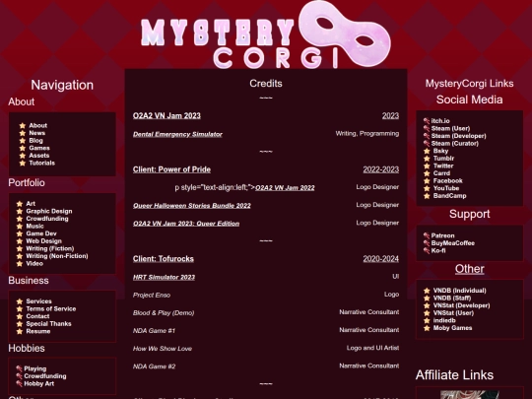This screenshot has width=532, height=399.
Task: Click the lollipop icon beside itch.io
Action: pyautogui.click(x=427, y=121)
